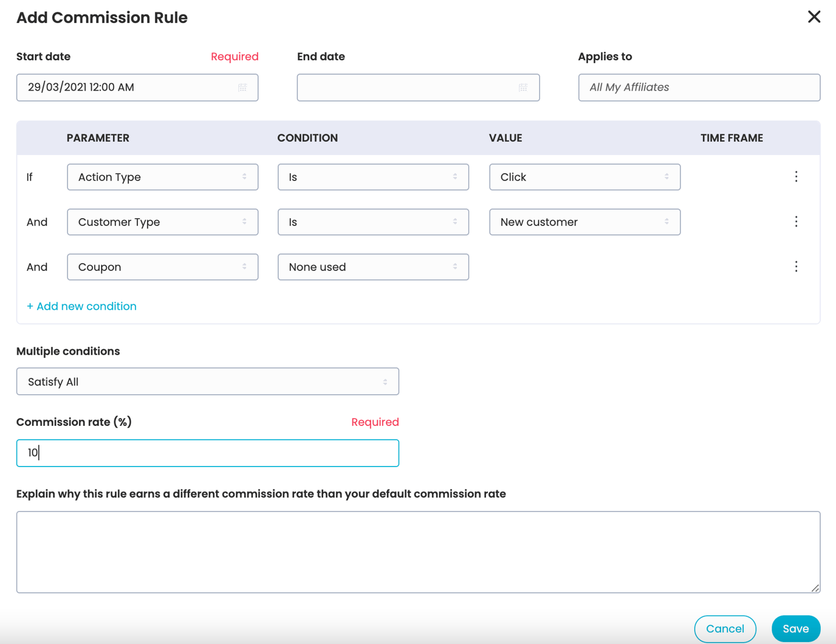Viewport: 836px width, 644px height.
Task: Open the None used condition dropdown
Action: coord(373,267)
